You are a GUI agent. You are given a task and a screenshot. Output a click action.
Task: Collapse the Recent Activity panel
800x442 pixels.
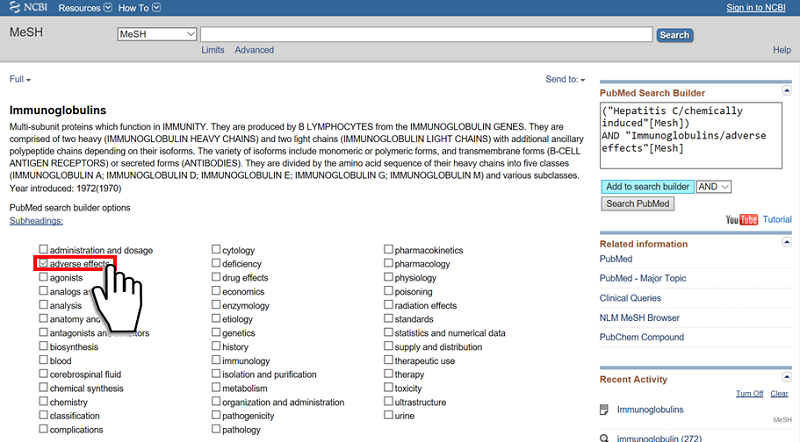pos(787,377)
